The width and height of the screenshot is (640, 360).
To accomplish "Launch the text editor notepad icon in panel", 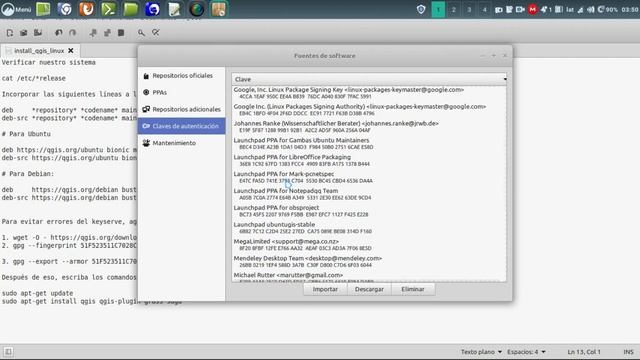I will 174,9.
